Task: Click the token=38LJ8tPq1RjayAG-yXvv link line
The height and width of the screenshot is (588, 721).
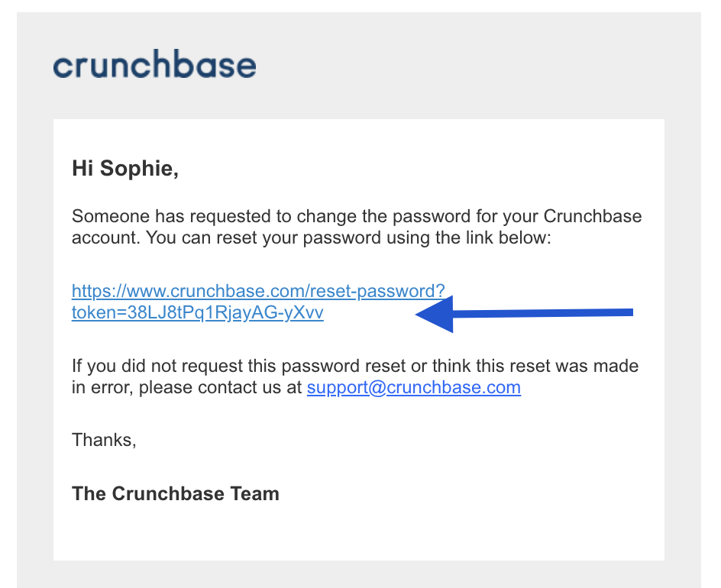Action: [x=198, y=312]
